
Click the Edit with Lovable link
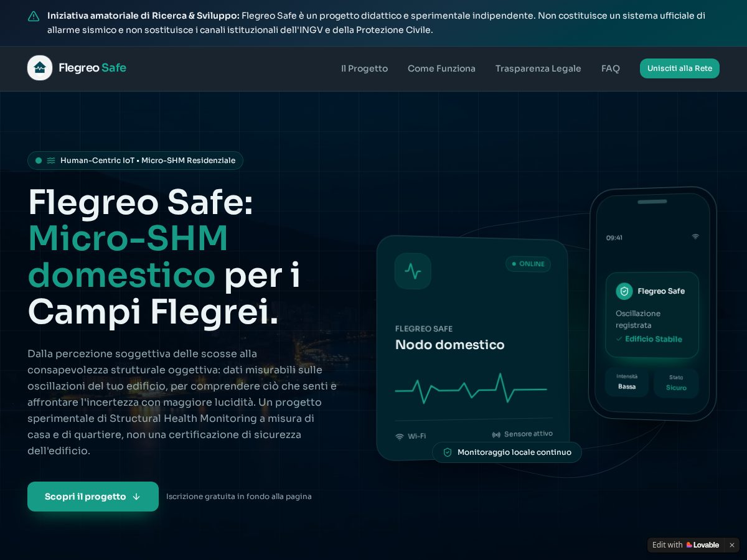[685, 545]
